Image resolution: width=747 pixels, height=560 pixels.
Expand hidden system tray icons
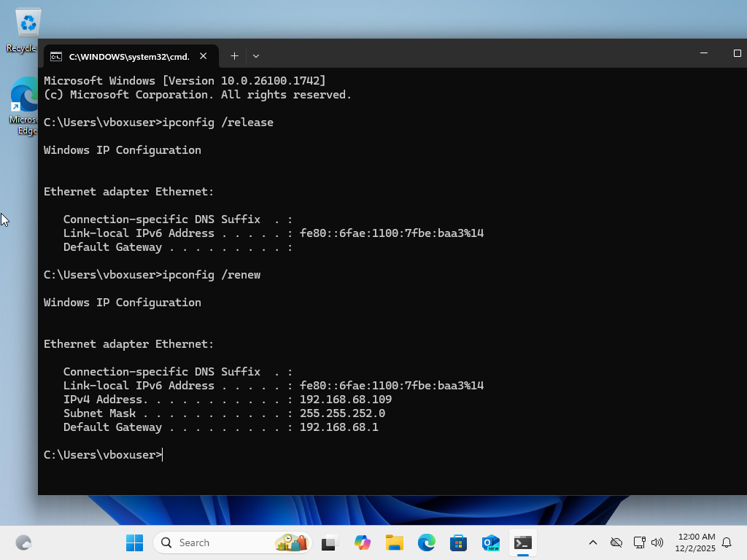point(593,542)
